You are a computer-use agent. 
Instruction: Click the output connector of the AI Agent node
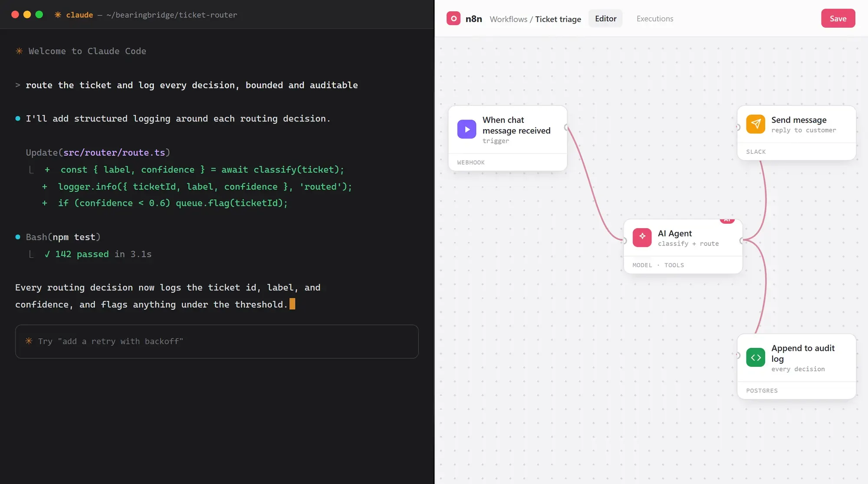click(742, 241)
